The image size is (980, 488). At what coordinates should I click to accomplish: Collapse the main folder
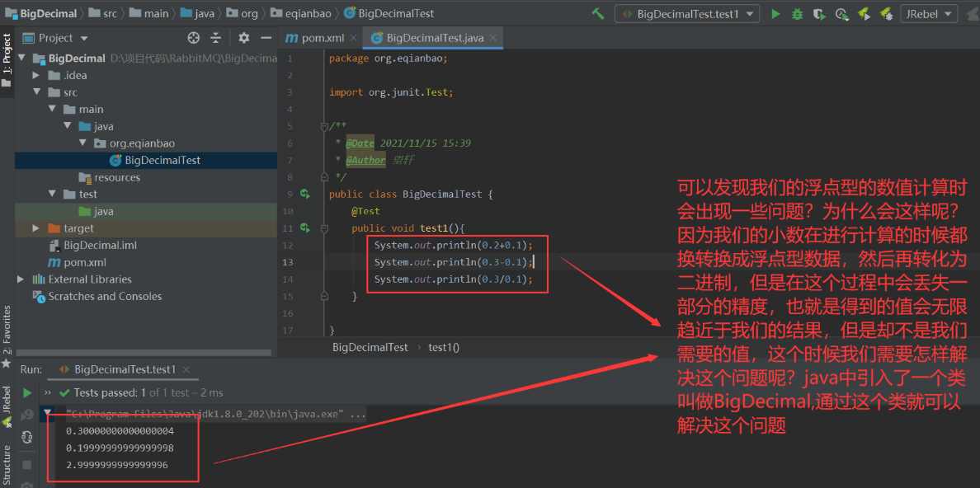point(53,110)
